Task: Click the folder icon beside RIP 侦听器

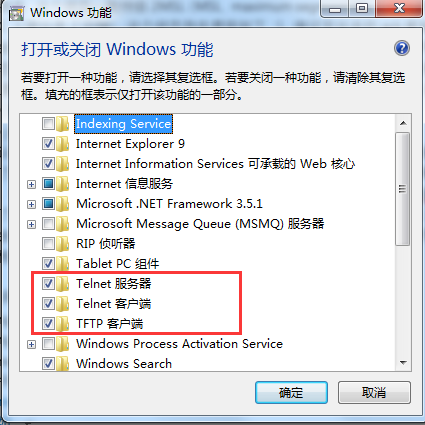Action: 62,244
